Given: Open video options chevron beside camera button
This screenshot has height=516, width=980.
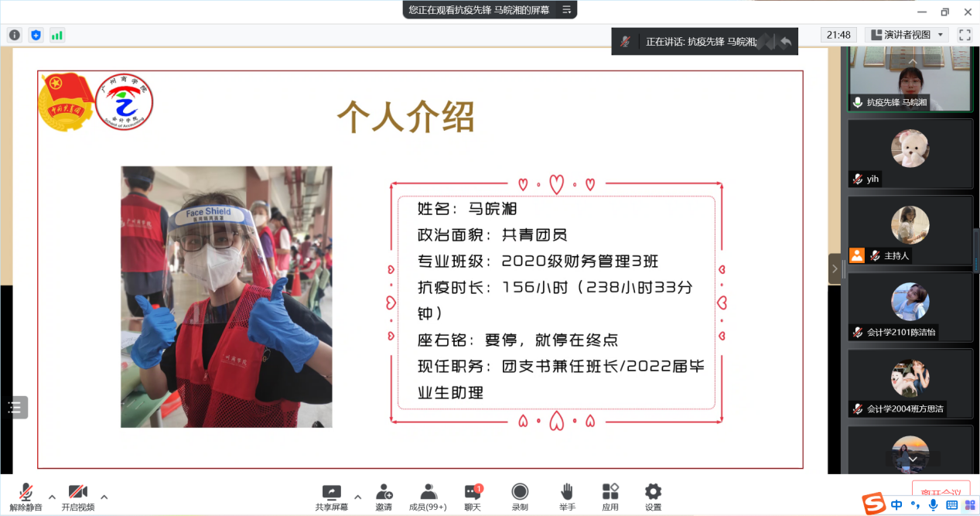Looking at the screenshot, I should [x=104, y=498].
